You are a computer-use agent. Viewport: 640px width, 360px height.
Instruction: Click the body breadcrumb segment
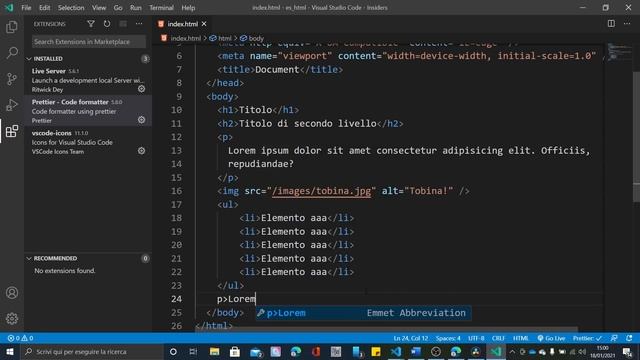pyautogui.click(x=252, y=38)
